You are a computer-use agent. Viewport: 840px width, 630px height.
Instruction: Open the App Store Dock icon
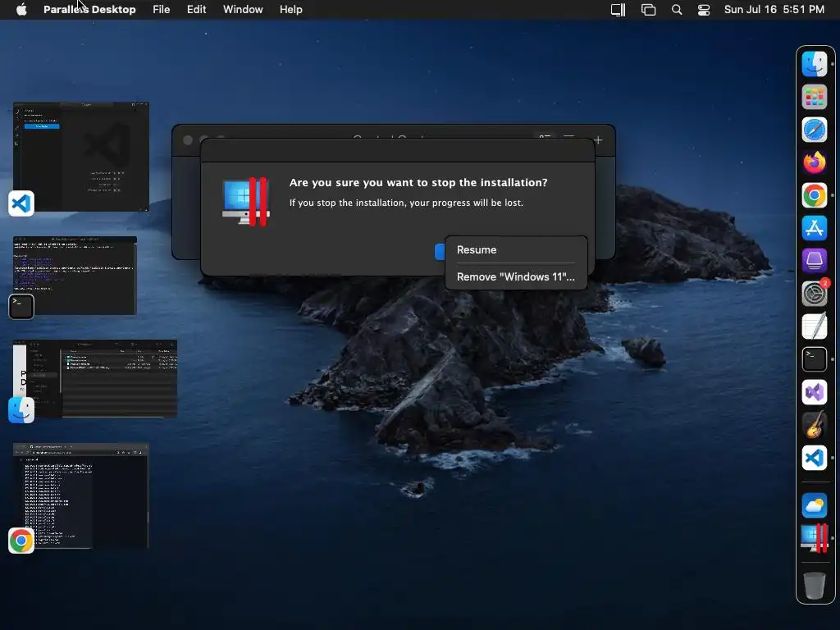pyautogui.click(x=815, y=228)
